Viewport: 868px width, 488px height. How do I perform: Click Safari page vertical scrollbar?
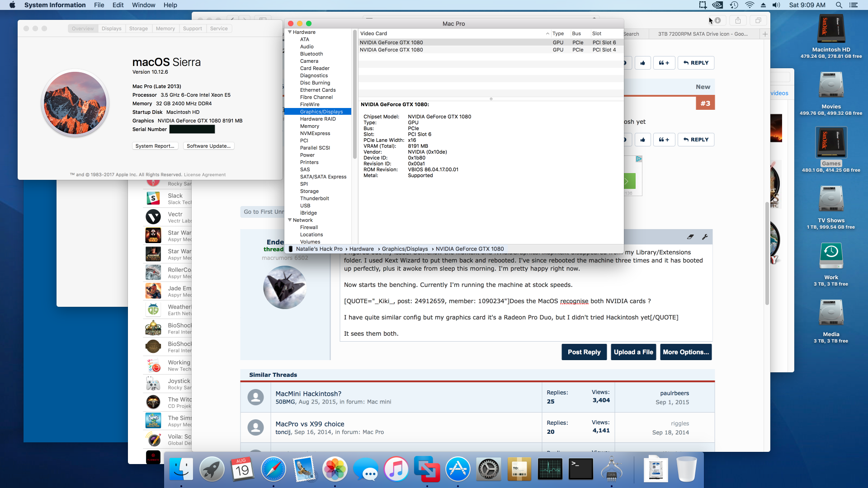(x=767, y=253)
